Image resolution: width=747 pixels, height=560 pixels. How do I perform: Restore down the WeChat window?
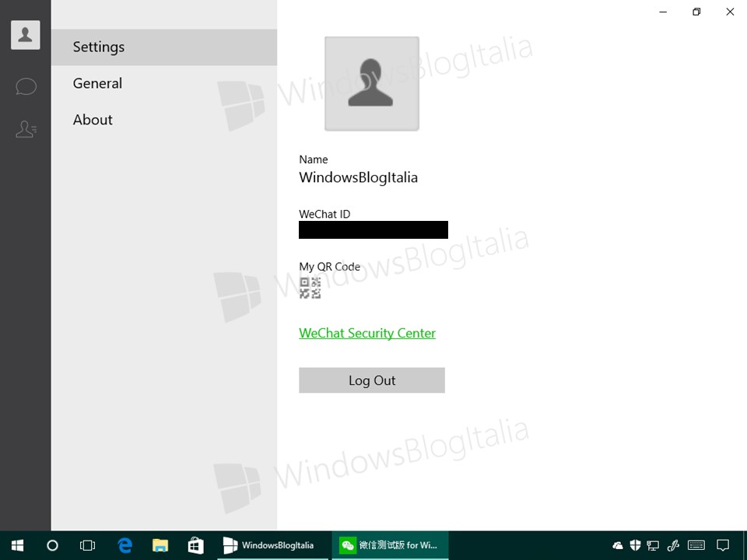click(696, 12)
